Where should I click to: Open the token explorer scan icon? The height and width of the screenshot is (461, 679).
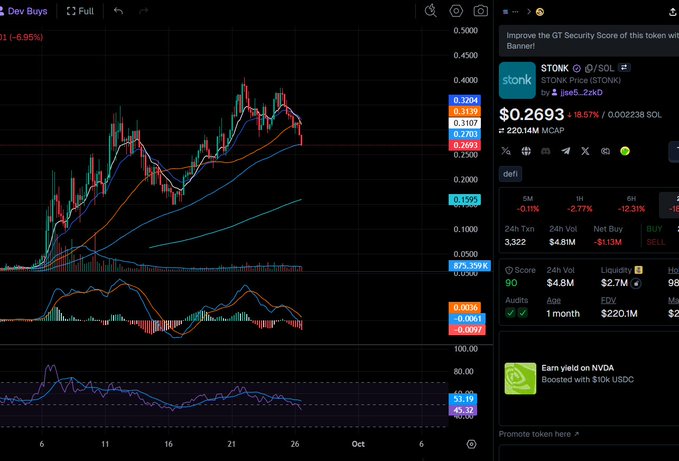pyautogui.click(x=506, y=151)
